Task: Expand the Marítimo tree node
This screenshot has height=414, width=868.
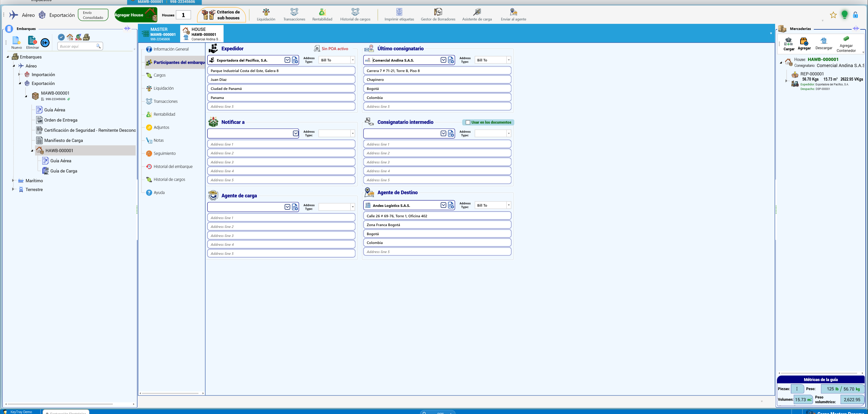Action: [13, 181]
